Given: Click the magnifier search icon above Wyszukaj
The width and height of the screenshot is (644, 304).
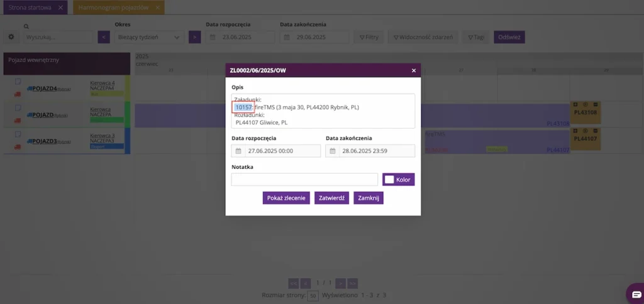Looking at the screenshot, I should pos(26,26).
